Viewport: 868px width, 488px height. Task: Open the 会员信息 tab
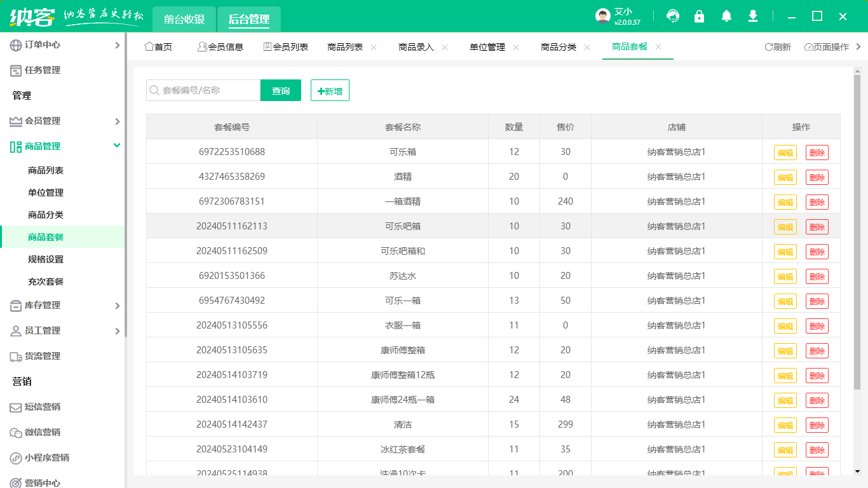point(220,47)
